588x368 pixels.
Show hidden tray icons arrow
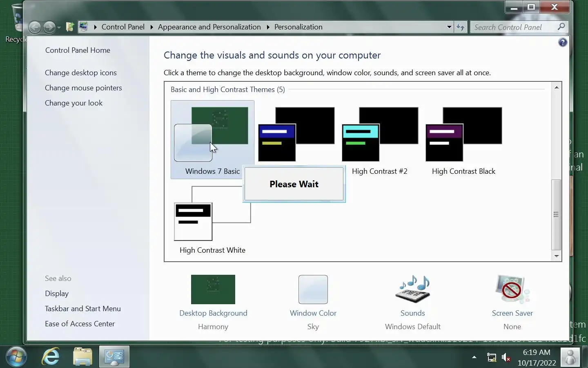[x=474, y=357]
